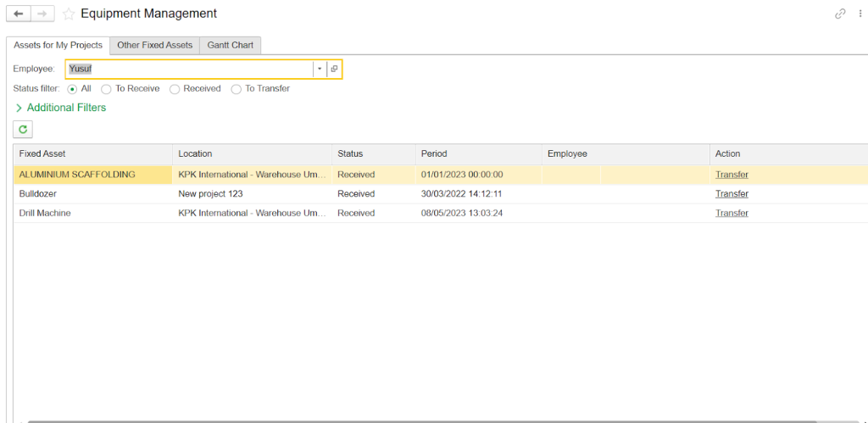The width and height of the screenshot is (868, 423).
Task: Sort by the Status column header
Action: [x=374, y=154]
